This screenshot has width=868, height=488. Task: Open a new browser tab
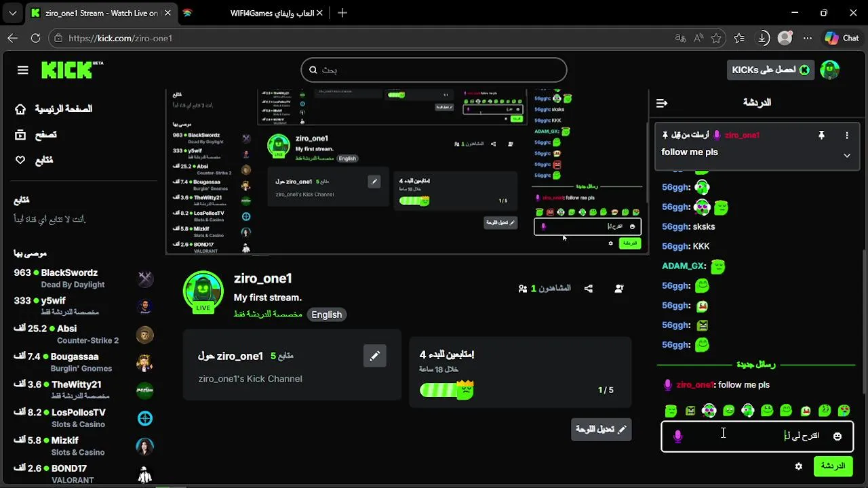pyautogui.click(x=342, y=13)
